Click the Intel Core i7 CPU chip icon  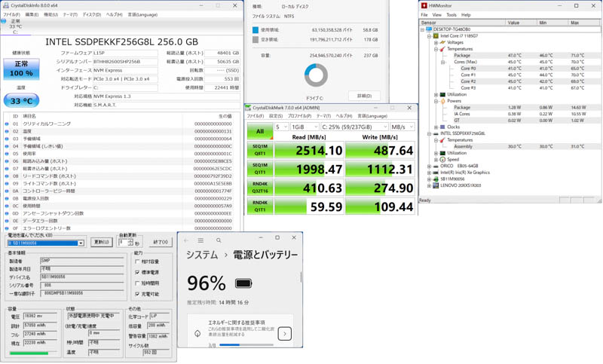point(436,35)
